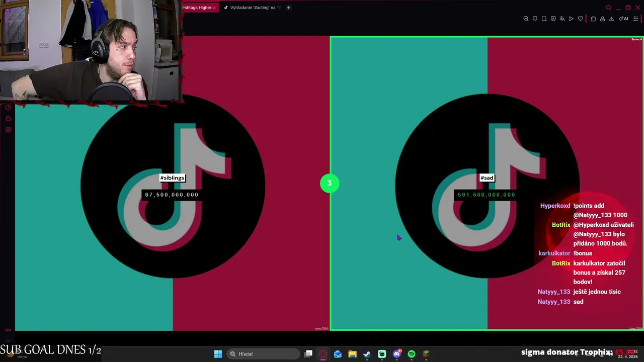Click the green score circle showing 3

(x=330, y=184)
